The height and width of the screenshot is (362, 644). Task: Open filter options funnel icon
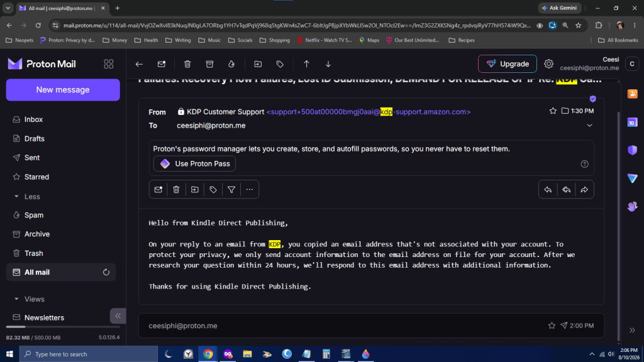[231, 190]
